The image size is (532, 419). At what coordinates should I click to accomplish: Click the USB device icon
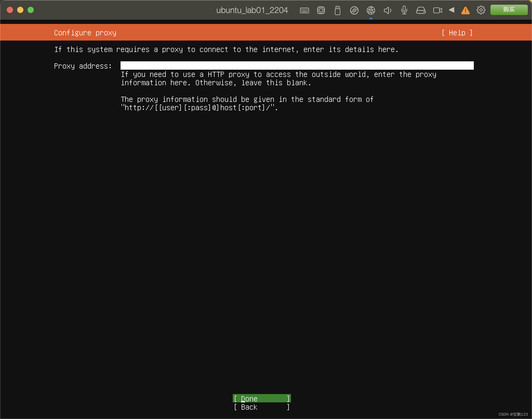337,10
